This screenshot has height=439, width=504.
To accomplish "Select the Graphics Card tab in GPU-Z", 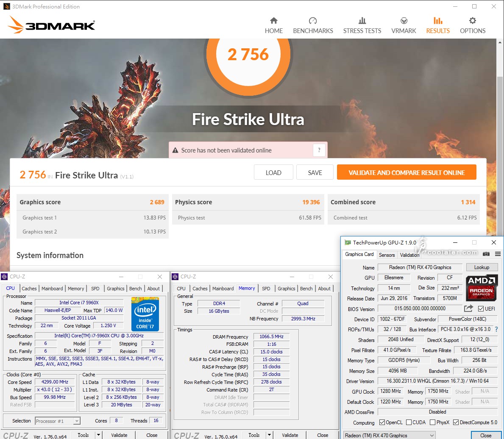I will pos(359,254).
